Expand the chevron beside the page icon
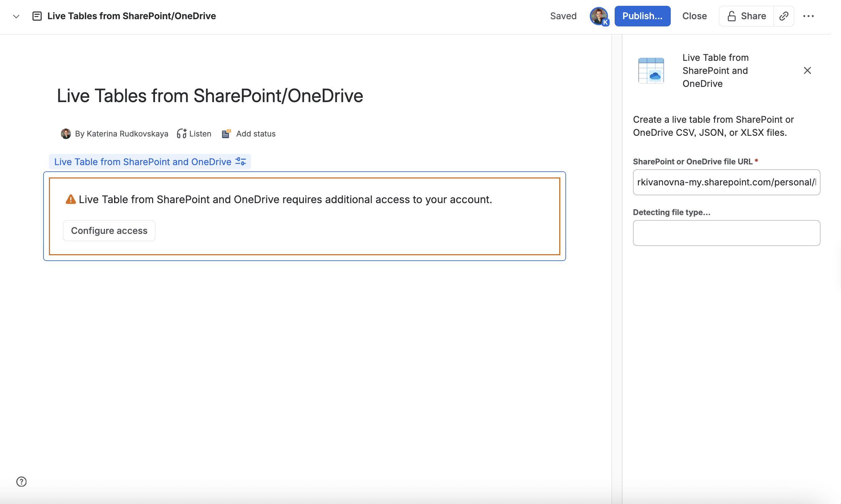Image resolution: width=841 pixels, height=504 pixels. pos(16,16)
